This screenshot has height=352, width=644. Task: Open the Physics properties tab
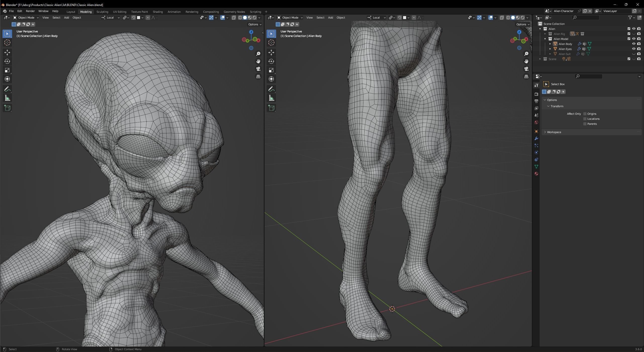coord(536,153)
